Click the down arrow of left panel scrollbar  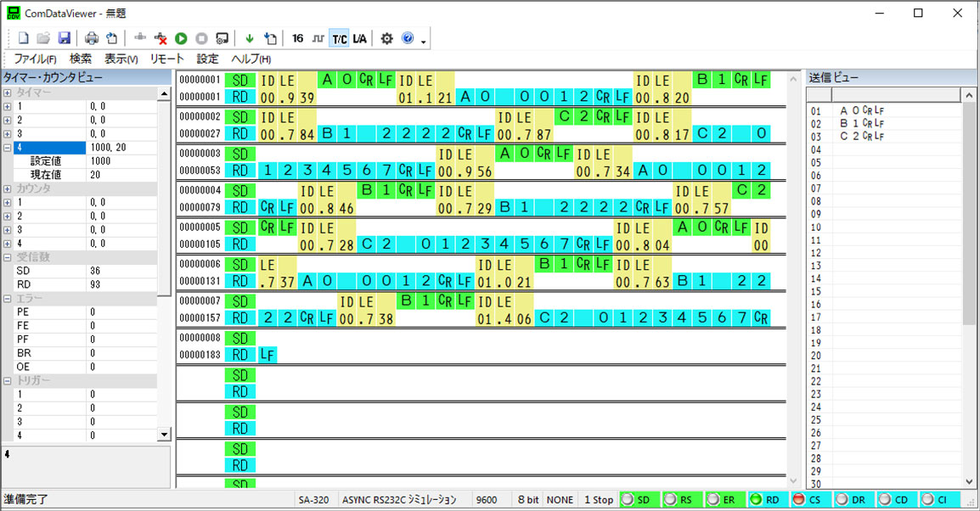164,435
